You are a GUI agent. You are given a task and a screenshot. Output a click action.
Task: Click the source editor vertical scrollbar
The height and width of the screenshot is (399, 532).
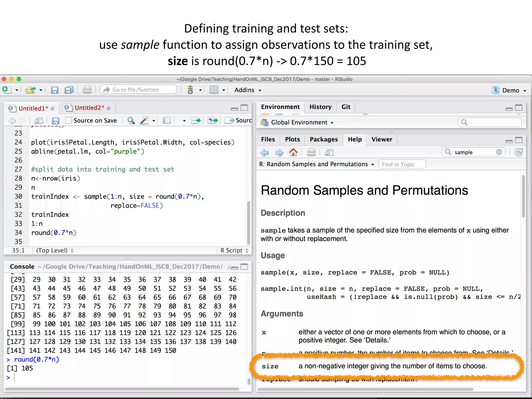pyautogui.click(x=248, y=223)
